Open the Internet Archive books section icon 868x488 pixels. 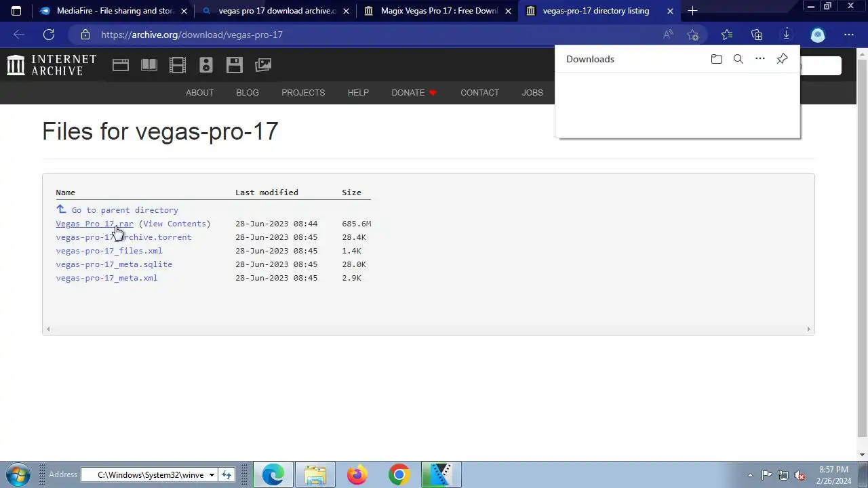149,65
